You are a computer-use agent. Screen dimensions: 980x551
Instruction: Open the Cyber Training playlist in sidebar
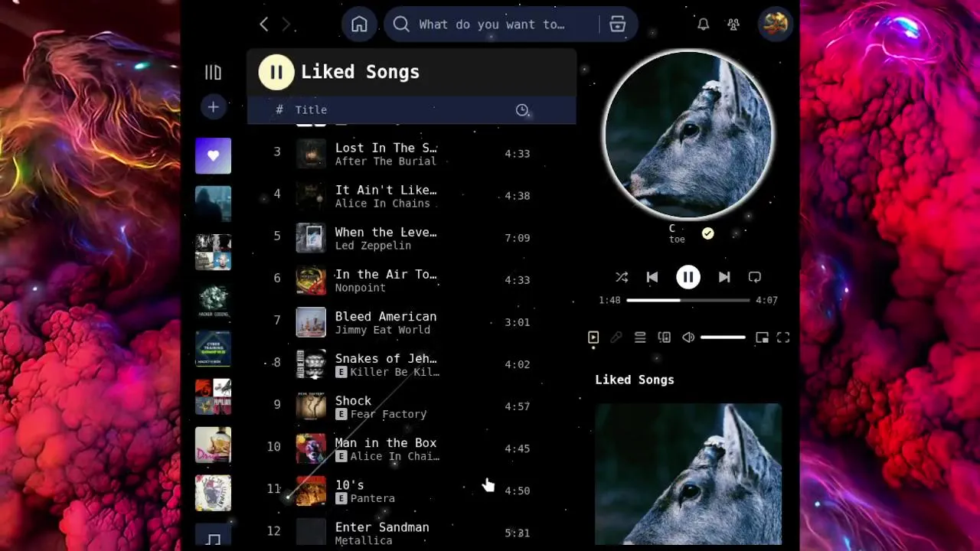point(213,350)
